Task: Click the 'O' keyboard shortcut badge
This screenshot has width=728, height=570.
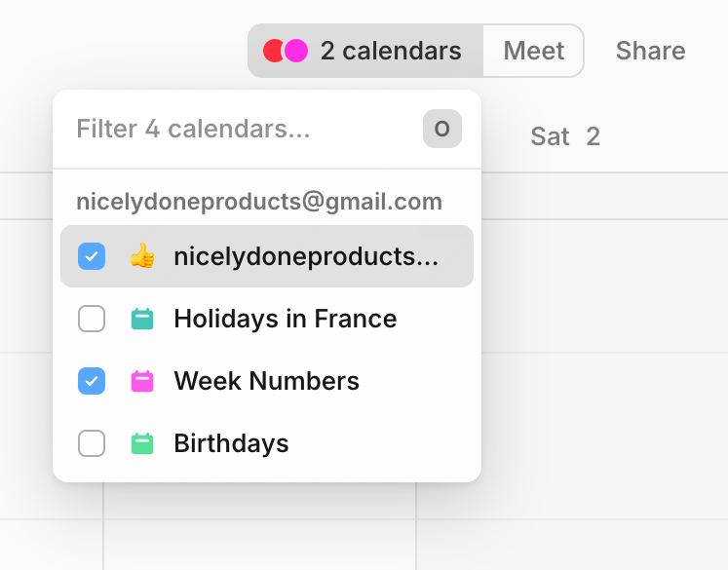Action: pos(441,130)
